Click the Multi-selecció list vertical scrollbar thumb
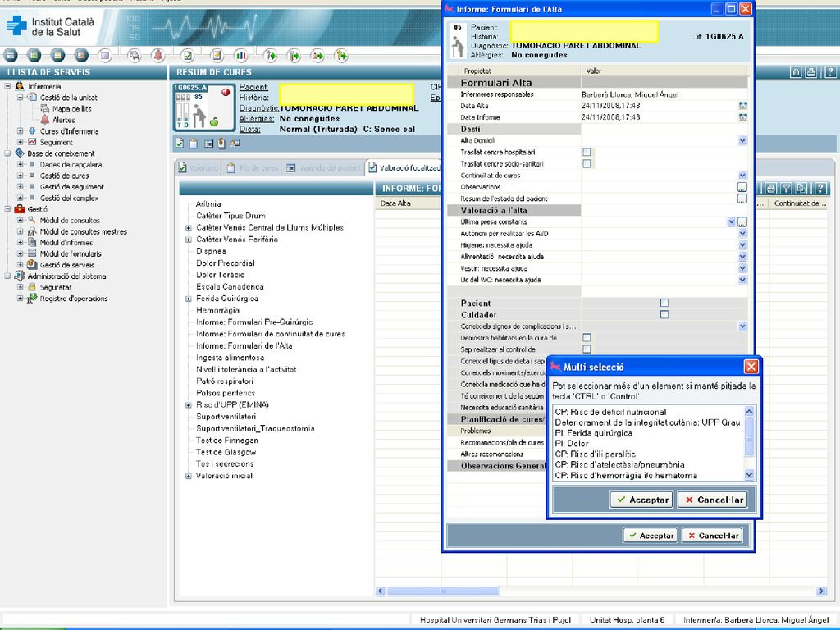The image size is (840, 630). [x=750, y=438]
